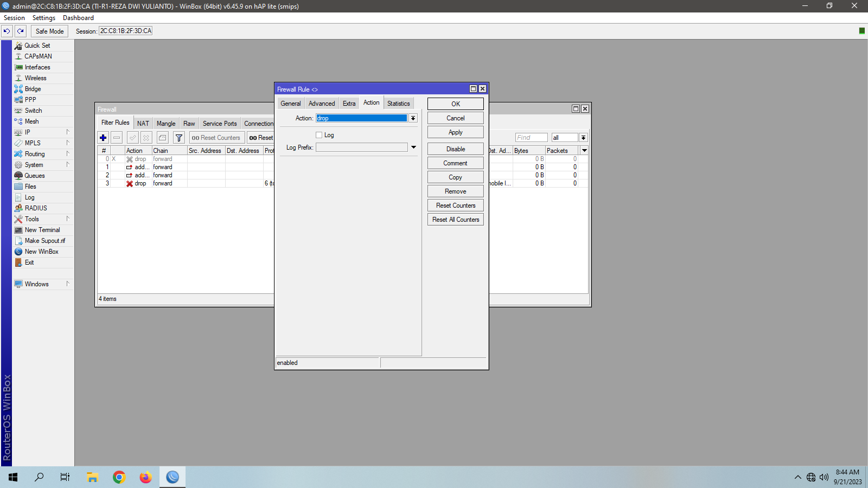Disable the selected rule with cross icon
The width and height of the screenshot is (868, 488).
(x=146, y=138)
